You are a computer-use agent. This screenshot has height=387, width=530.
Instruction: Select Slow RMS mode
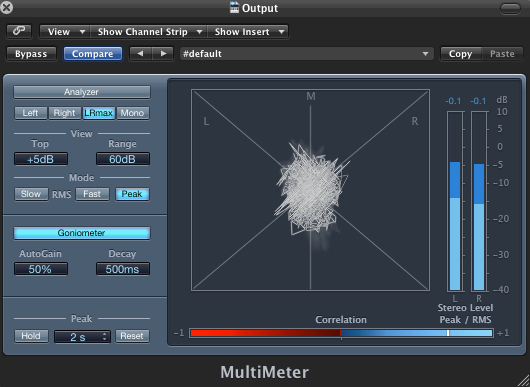click(x=31, y=194)
